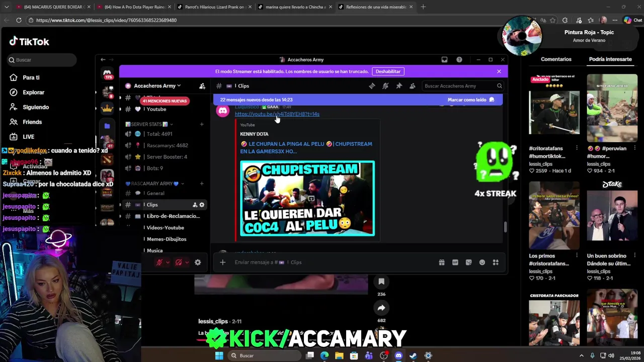Open LE CHUPAN LA PING4 video title link

point(306,147)
